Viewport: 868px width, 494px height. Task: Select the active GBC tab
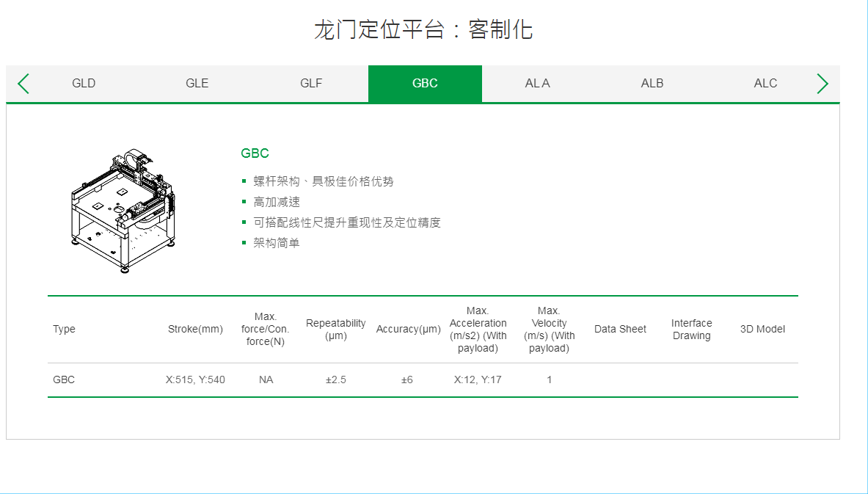425,84
